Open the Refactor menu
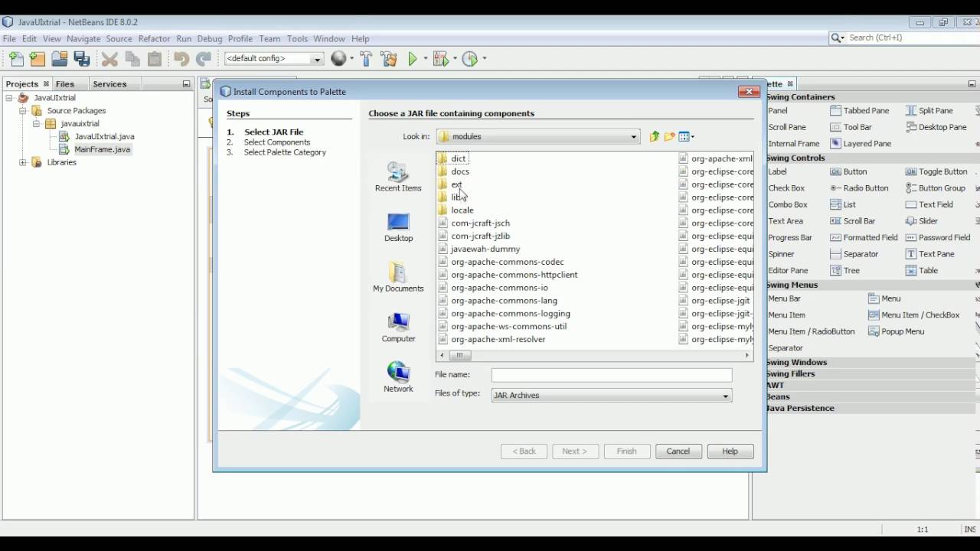Viewport: 980px width, 551px height. (154, 39)
